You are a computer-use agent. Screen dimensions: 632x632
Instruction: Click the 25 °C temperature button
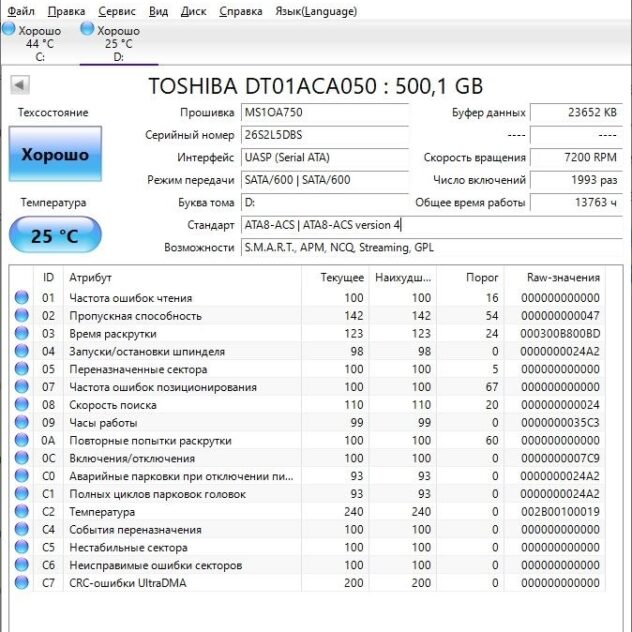55,236
